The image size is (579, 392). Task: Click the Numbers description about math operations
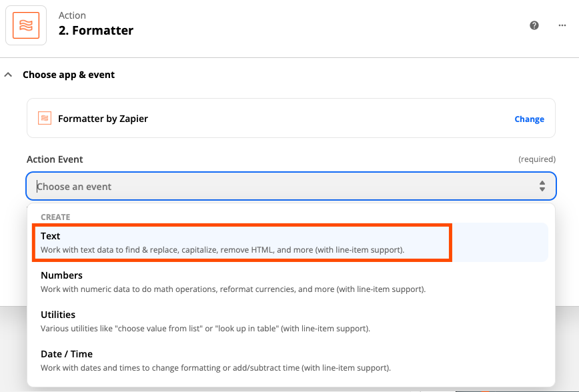pos(233,289)
